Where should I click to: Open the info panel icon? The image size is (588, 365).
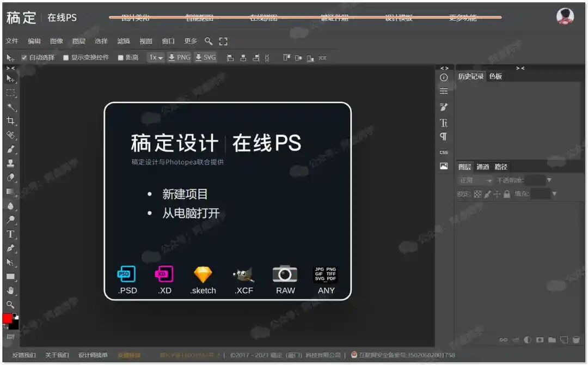[444, 77]
